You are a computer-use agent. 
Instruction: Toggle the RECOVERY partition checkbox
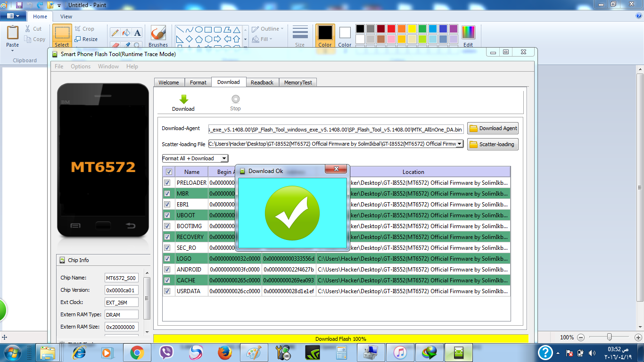(167, 237)
